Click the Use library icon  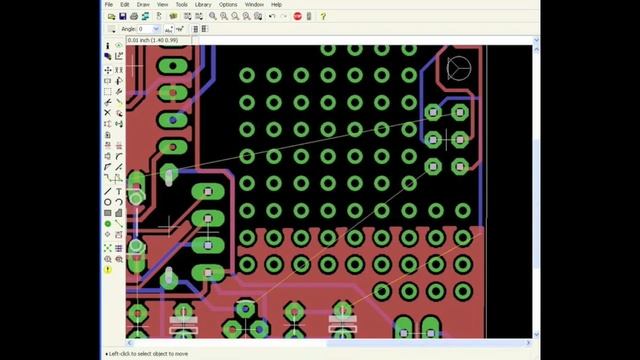173,16
